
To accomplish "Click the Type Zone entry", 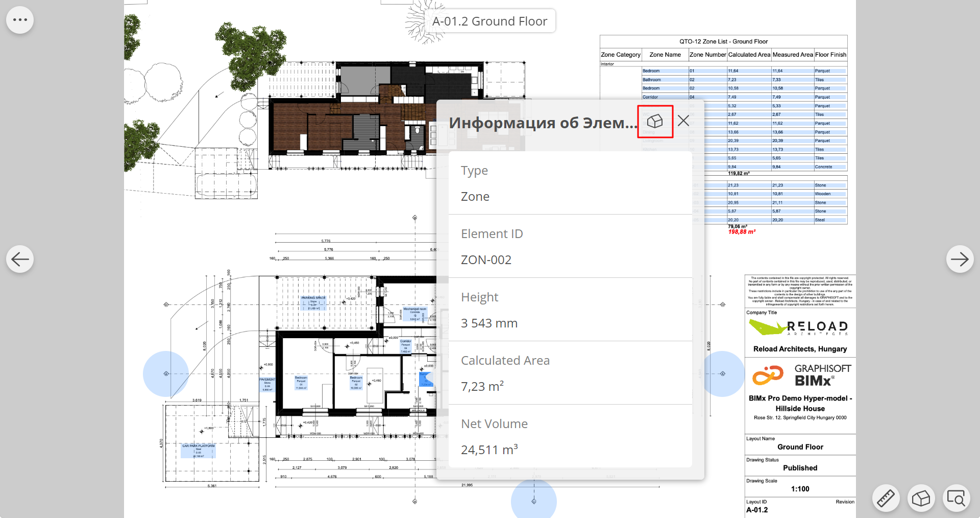I will (x=570, y=183).
